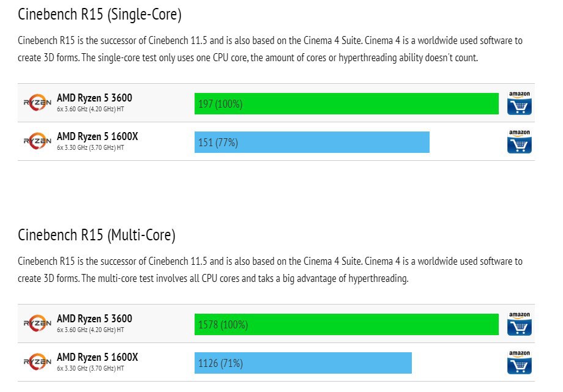Click the green 197 (100%) score bar

point(346,104)
